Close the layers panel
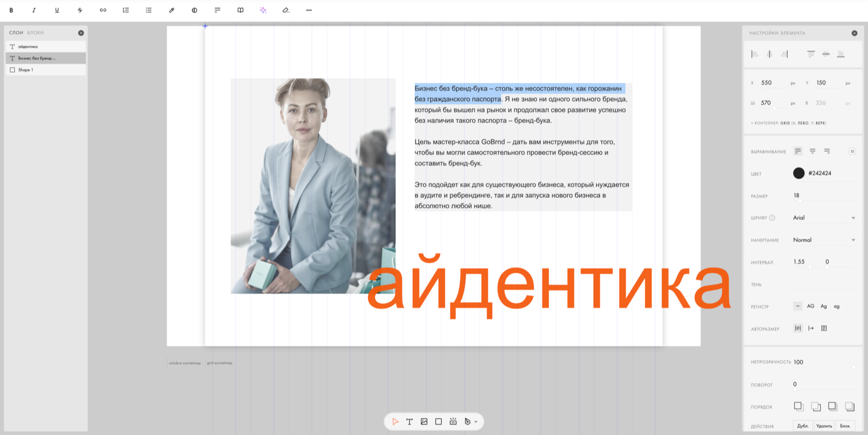Image resolution: width=868 pixels, height=435 pixels. [x=81, y=33]
